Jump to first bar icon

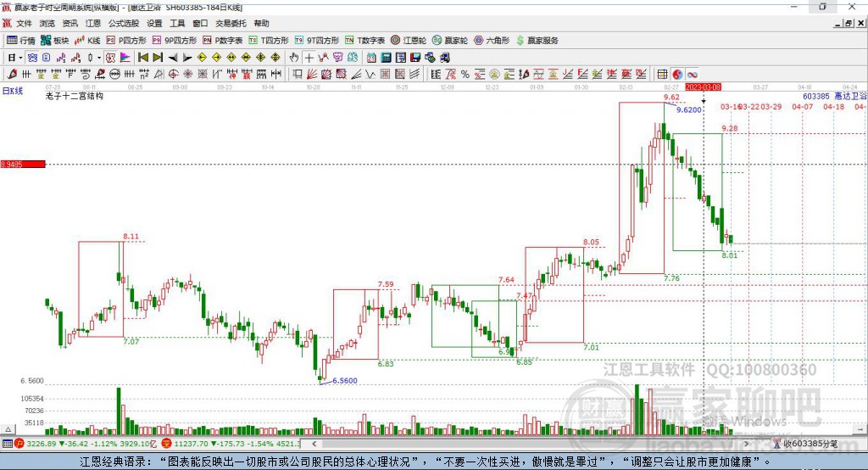pos(142,58)
